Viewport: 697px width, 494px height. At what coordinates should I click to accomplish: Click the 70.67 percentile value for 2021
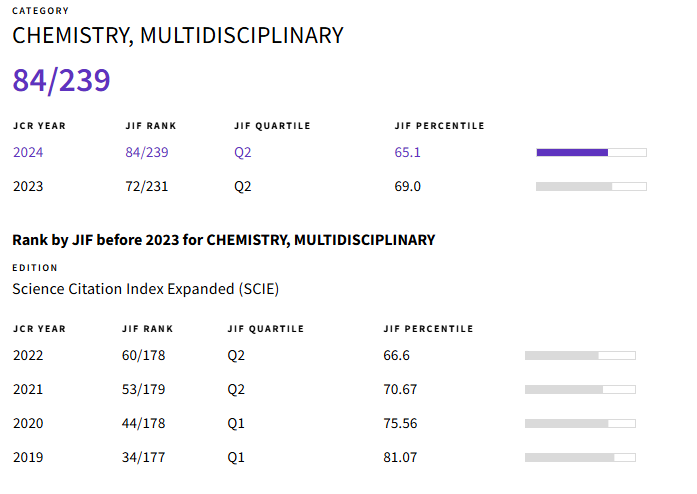coord(401,389)
